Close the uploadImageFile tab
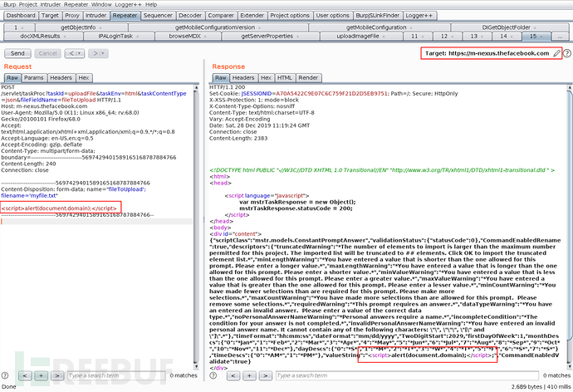The height and width of the screenshot is (392, 573). [x=384, y=37]
